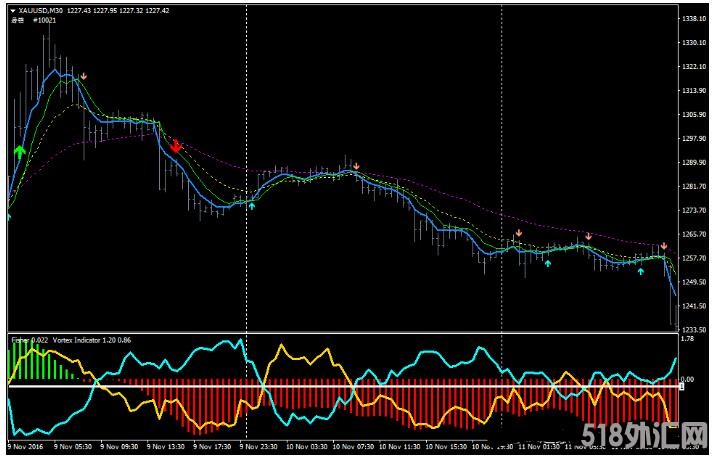Click the rightmost cyan up arrow signal
The width and height of the screenshot is (715, 459).
click(x=641, y=270)
